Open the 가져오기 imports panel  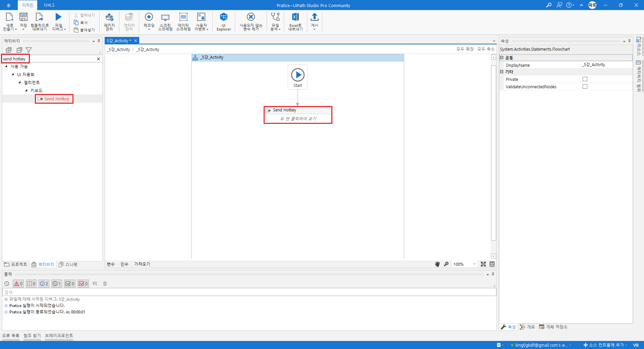pyautogui.click(x=142, y=264)
